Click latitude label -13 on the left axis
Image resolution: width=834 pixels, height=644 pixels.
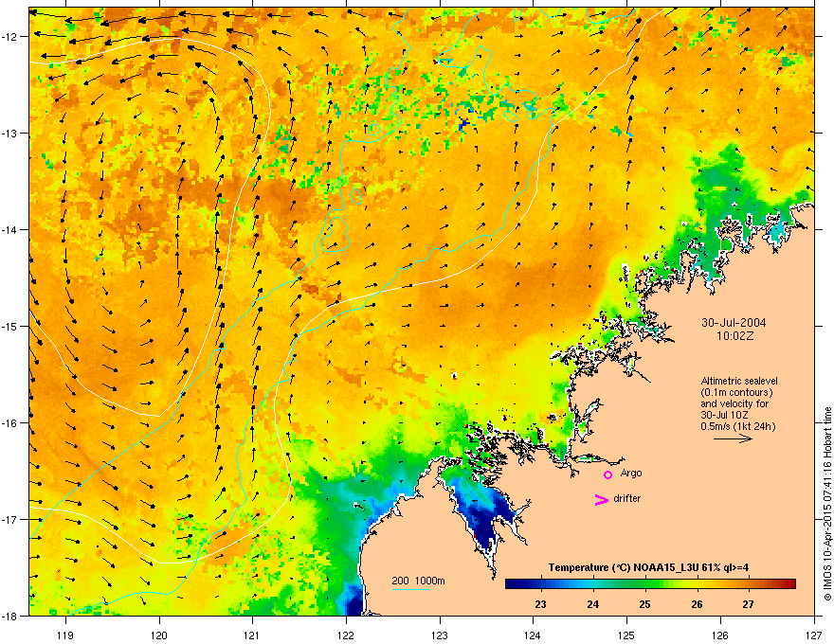[10, 134]
